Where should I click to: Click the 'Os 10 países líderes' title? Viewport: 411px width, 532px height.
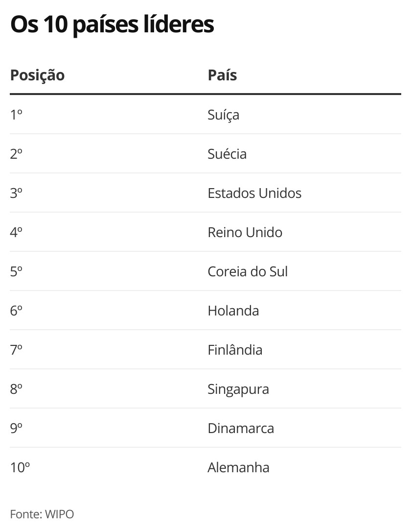[112, 25]
